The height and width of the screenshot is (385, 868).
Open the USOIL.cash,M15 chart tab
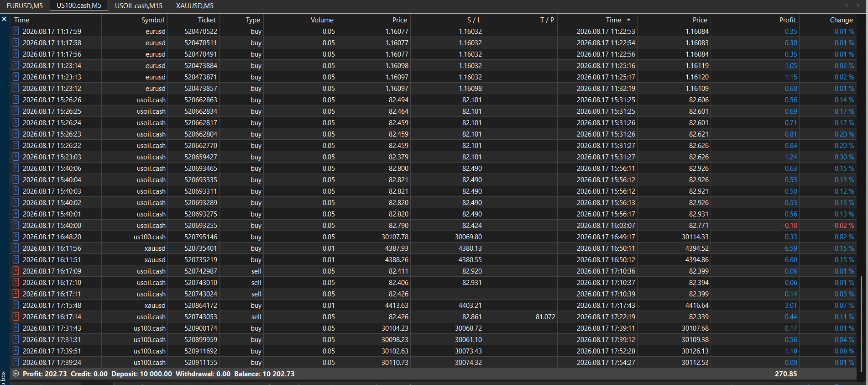pos(139,5)
